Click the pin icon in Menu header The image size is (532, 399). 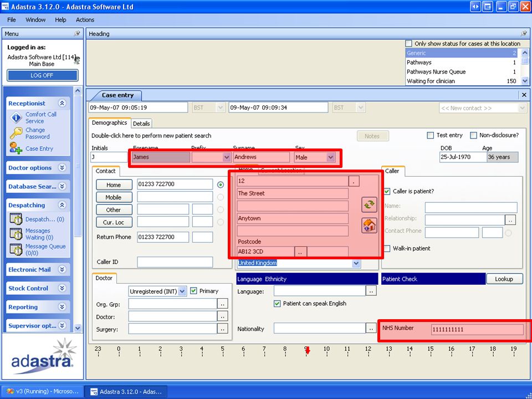coord(78,33)
